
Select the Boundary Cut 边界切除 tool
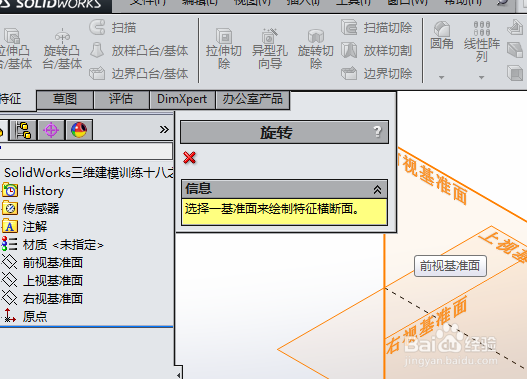click(x=376, y=74)
